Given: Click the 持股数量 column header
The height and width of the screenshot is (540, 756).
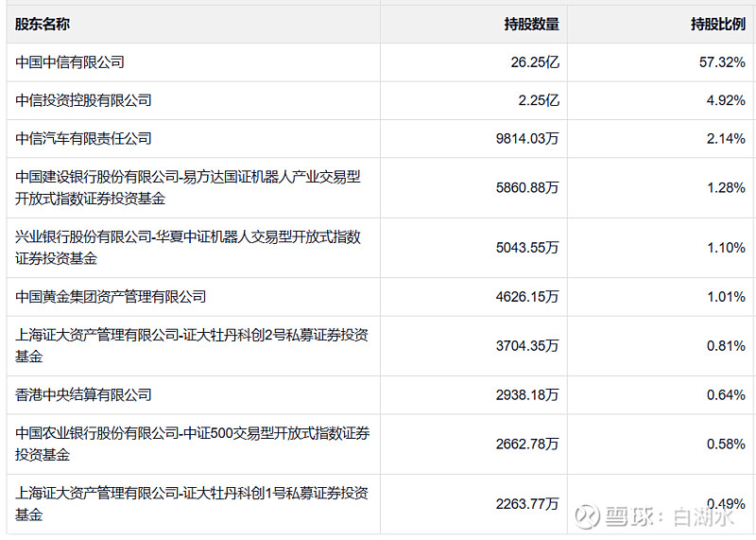Looking at the screenshot, I should 532,24.
